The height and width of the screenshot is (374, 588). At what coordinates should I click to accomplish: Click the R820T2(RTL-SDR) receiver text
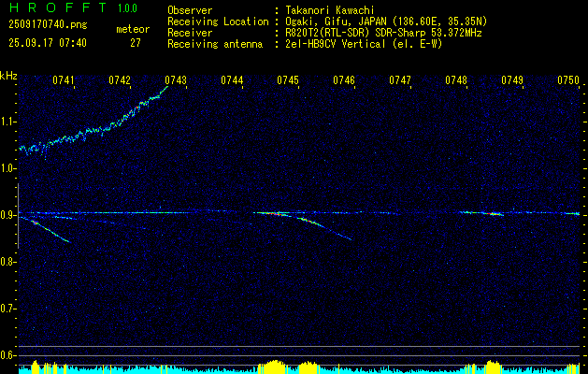(x=383, y=33)
